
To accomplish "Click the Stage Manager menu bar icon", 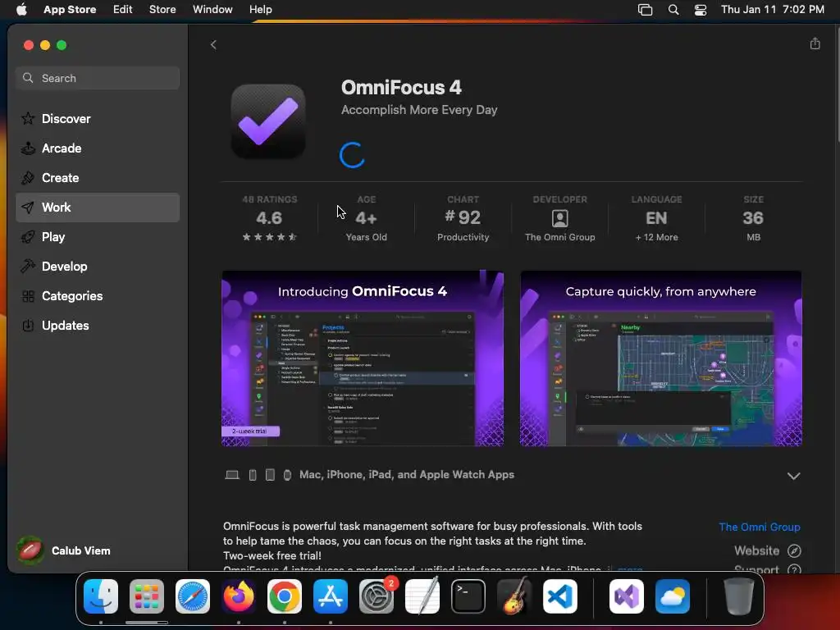I will click(x=645, y=10).
